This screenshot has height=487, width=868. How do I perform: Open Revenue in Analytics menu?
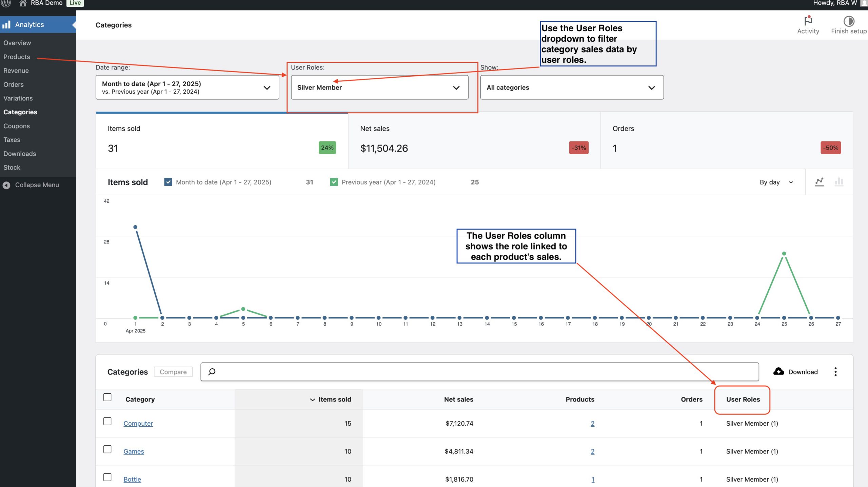16,71
